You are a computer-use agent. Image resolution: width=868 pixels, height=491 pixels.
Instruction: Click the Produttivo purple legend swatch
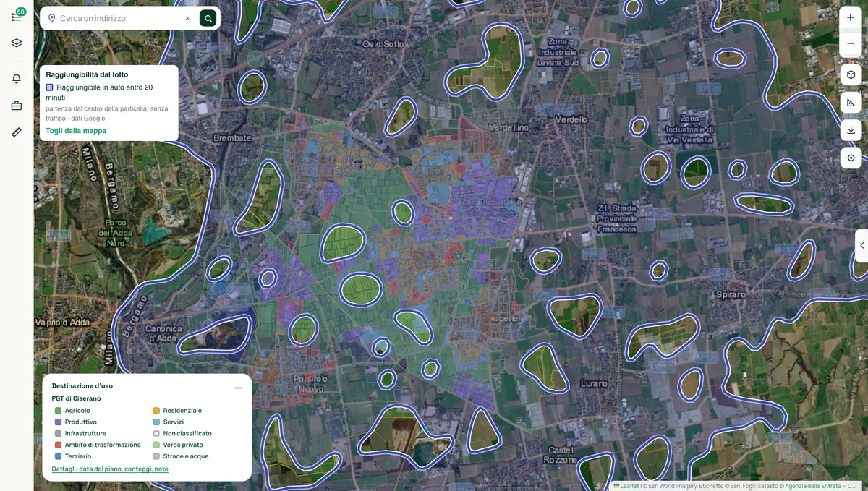point(59,422)
